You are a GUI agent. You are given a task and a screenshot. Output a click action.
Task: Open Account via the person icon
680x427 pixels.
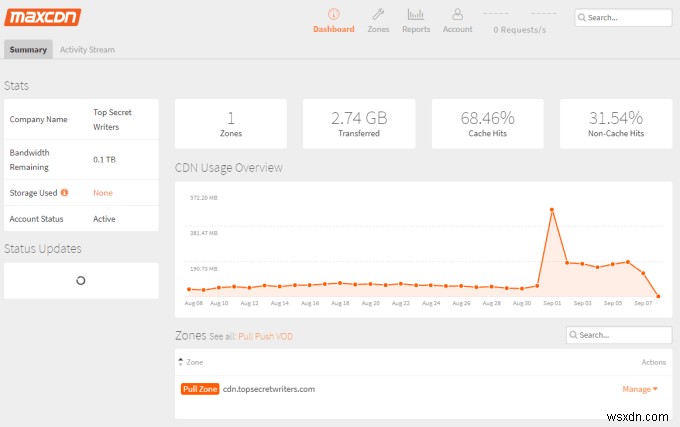[x=457, y=14]
